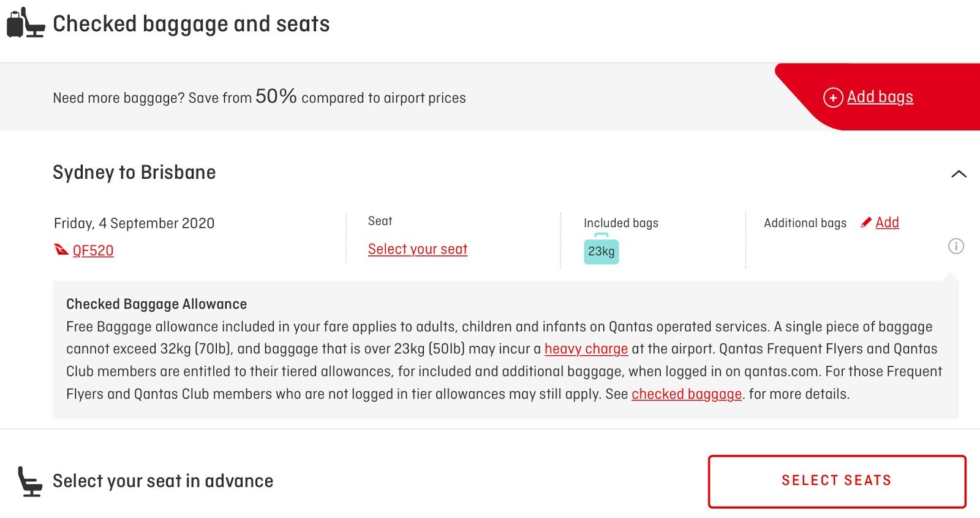Follow the checked baggage link
The width and height of the screenshot is (980, 518).
click(x=687, y=394)
